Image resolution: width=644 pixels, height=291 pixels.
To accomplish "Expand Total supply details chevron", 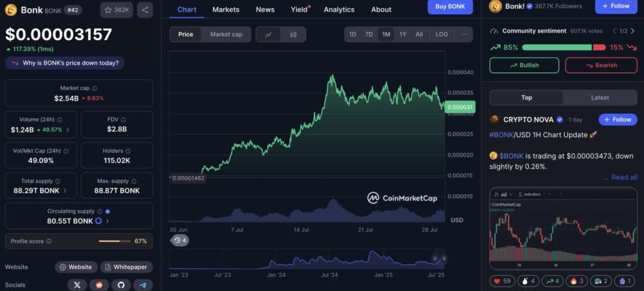I will coord(65,190).
